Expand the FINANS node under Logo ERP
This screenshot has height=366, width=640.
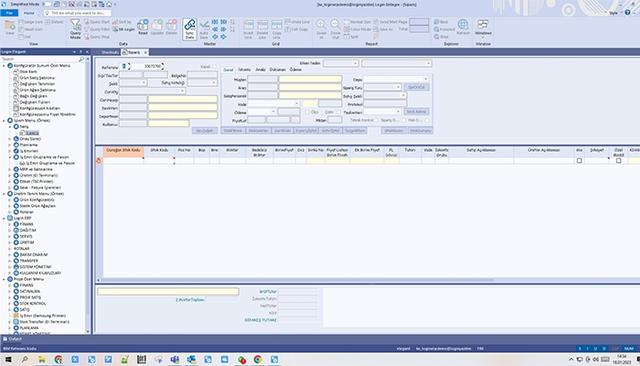[10, 224]
